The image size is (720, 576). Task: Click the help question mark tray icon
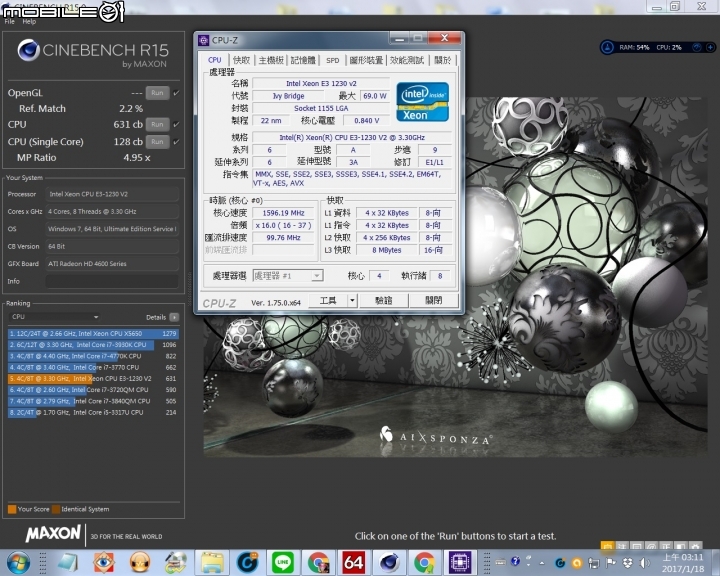pos(515,561)
